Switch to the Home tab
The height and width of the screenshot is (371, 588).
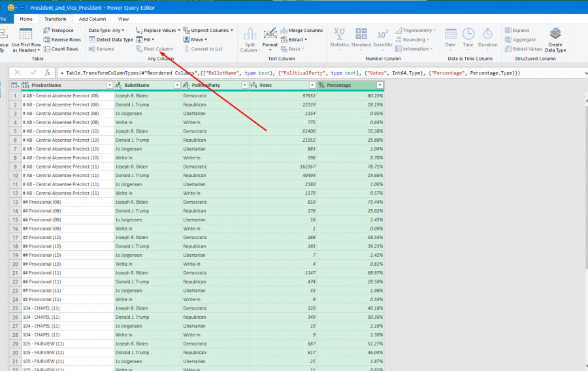(26, 19)
